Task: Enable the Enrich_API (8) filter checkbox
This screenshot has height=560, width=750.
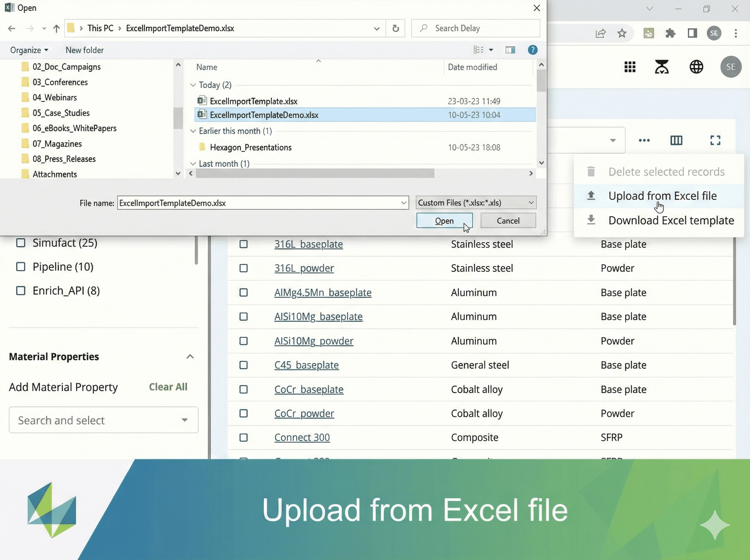Action: tap(21, 291)
